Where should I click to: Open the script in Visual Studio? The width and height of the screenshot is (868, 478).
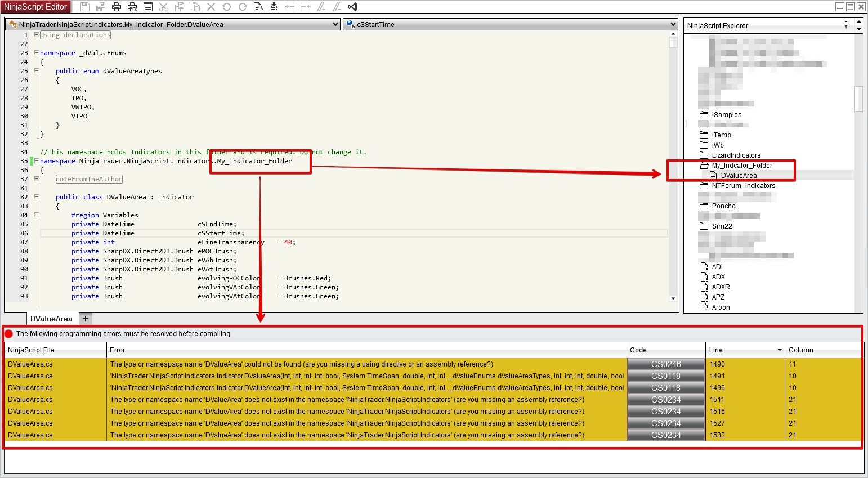coord(353,7)
